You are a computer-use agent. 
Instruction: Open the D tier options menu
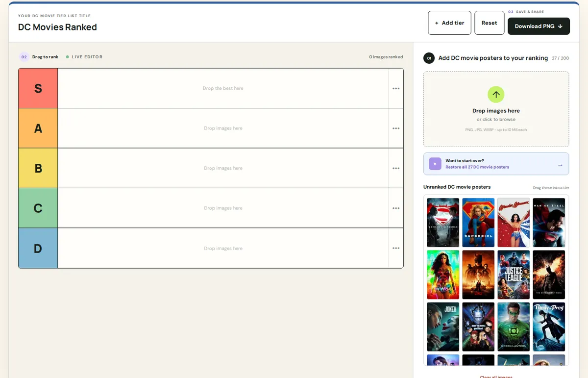[396, 248]
